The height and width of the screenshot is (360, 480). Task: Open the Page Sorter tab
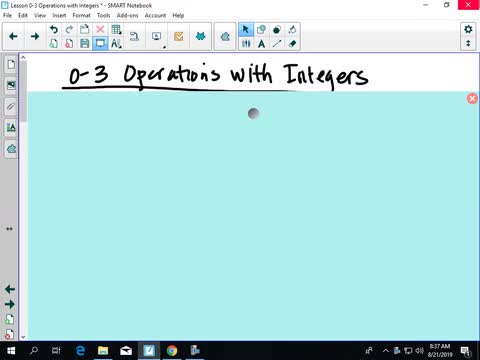pos(11,64)
